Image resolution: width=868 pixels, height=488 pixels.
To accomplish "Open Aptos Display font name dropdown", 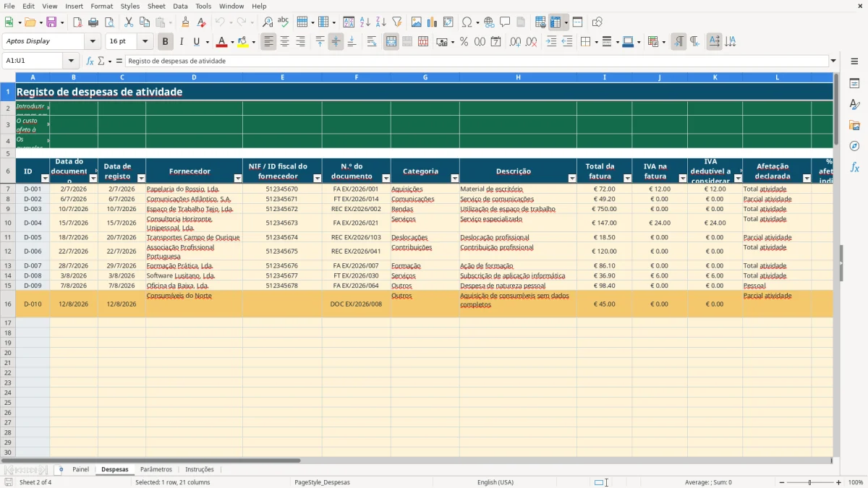I will click(93, 42).
